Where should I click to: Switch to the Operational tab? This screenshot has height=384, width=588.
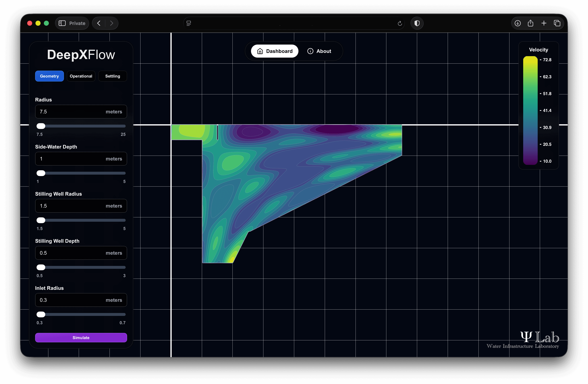click(81, 76)
